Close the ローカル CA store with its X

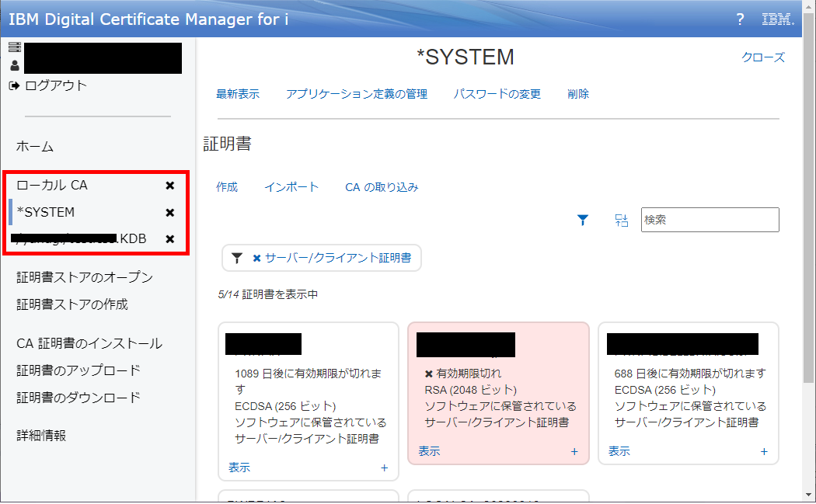169,186
